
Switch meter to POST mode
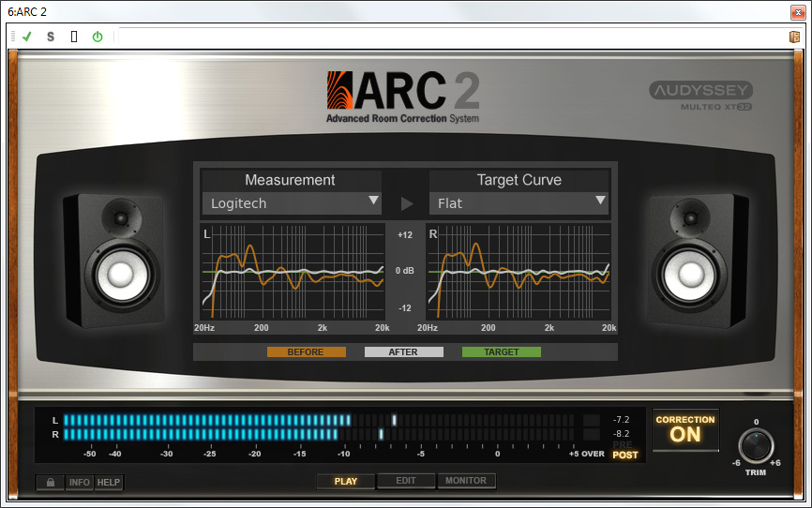[625, 455]
